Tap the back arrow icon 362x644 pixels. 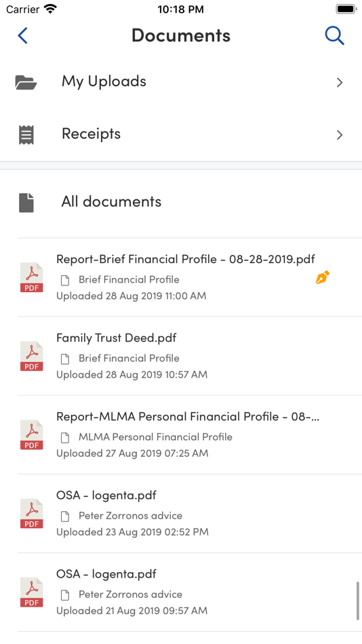point(22,36)
